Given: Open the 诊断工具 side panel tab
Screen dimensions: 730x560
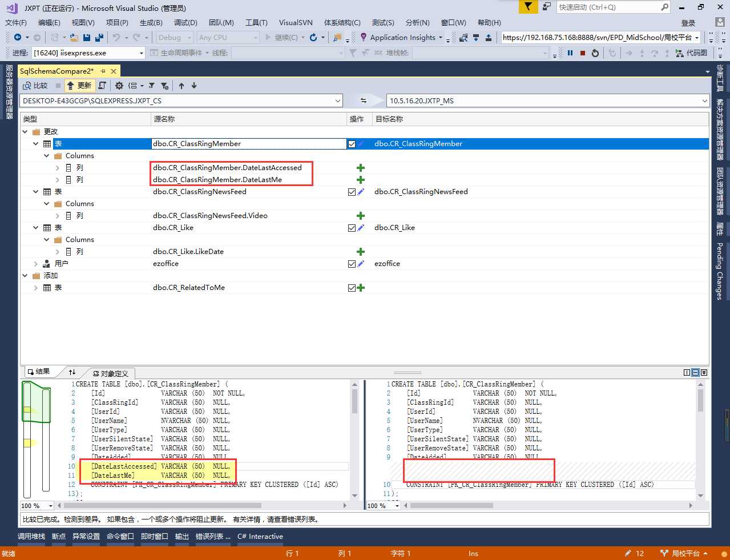Looking at the screenshot, I should pos(720,78).
